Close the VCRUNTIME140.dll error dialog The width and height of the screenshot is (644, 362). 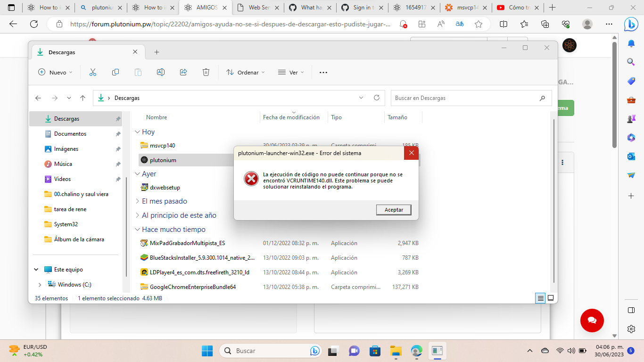411,153
